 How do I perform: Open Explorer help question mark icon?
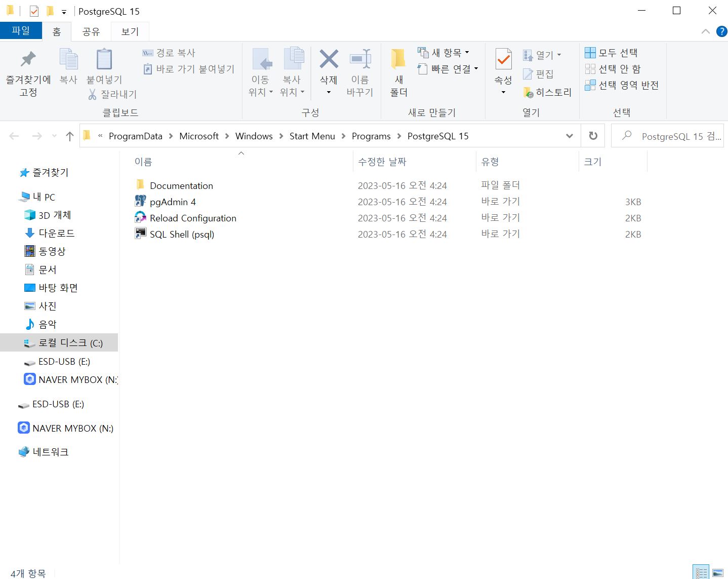721,31
